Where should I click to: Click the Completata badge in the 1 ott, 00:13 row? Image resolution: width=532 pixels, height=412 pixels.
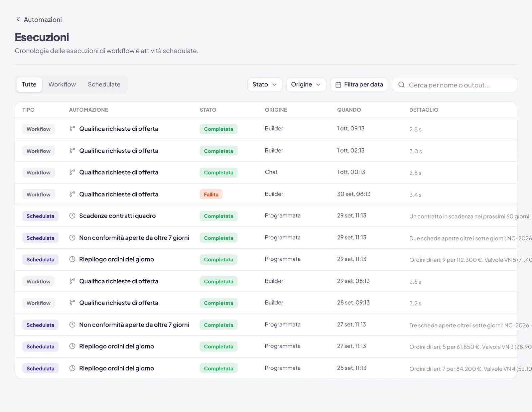(218, 173)
